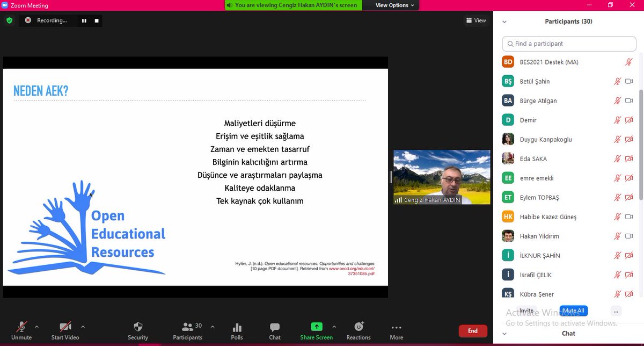Expand the microphone options chevron

37,327
